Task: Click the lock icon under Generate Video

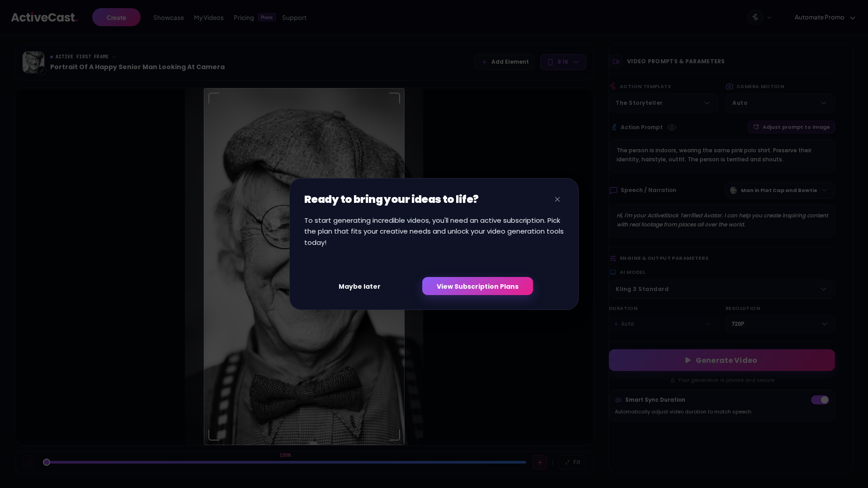Action: 673,380
